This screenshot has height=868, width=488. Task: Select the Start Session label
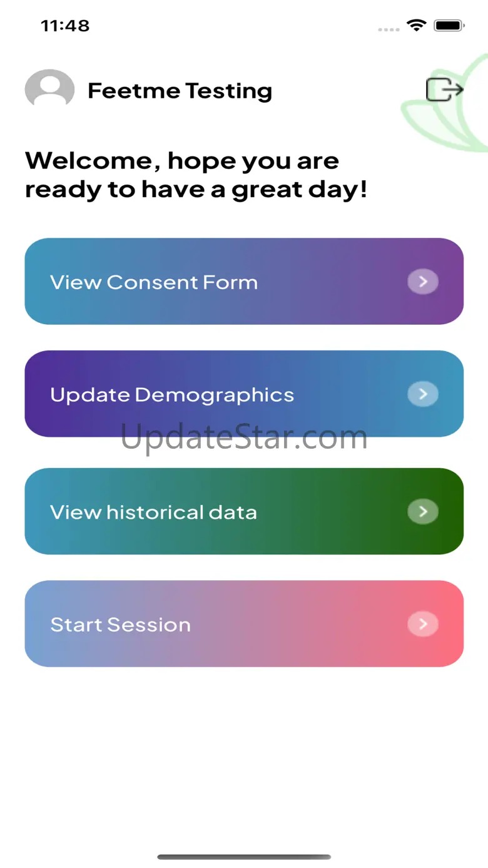point(121,625)
